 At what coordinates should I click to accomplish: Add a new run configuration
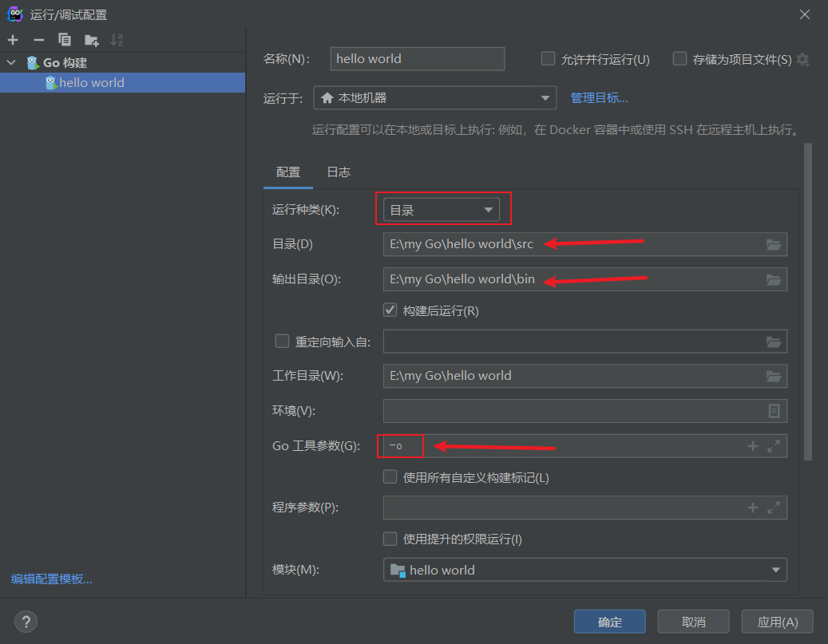pos(12,39)
